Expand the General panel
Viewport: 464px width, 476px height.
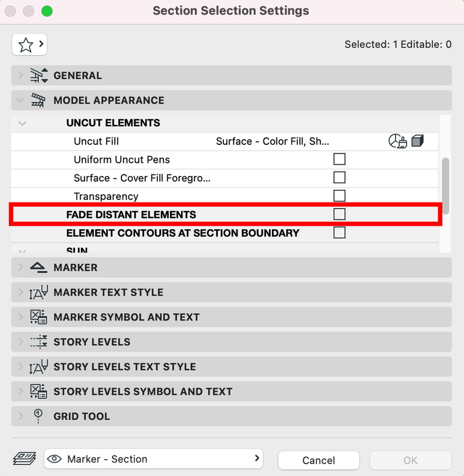coord(20,75)
